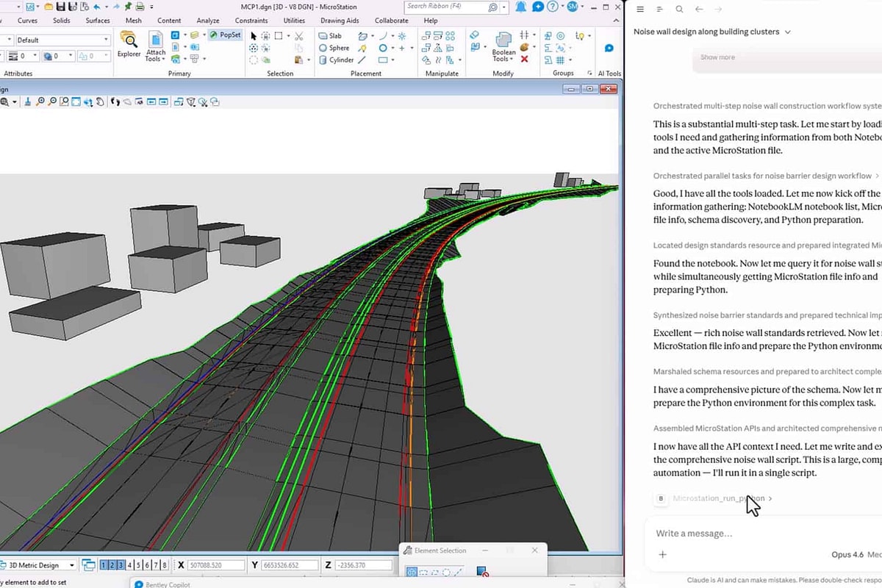Click the plus attach button in Claude
This screenshot has width=882, height=588.
tap(662, 554)
